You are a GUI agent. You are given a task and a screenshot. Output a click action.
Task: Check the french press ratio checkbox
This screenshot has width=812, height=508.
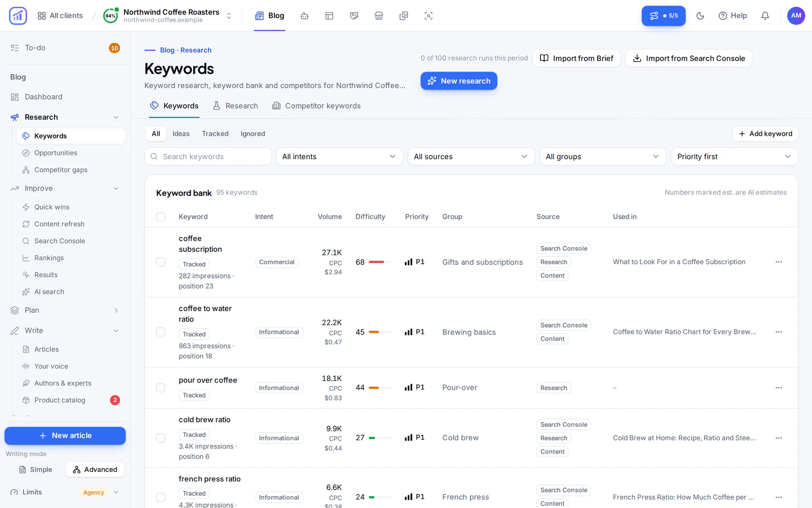(x=161, y=497)
